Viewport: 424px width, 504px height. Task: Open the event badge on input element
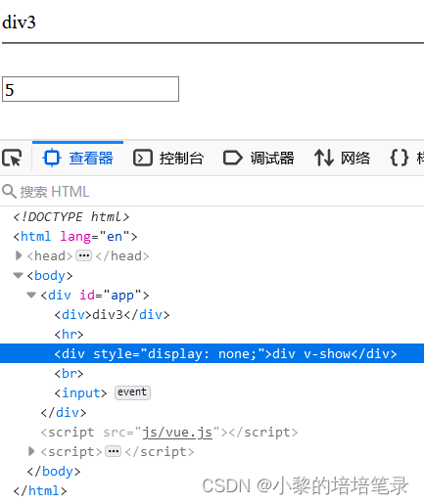pyautogui.click(x=132, y=392)
